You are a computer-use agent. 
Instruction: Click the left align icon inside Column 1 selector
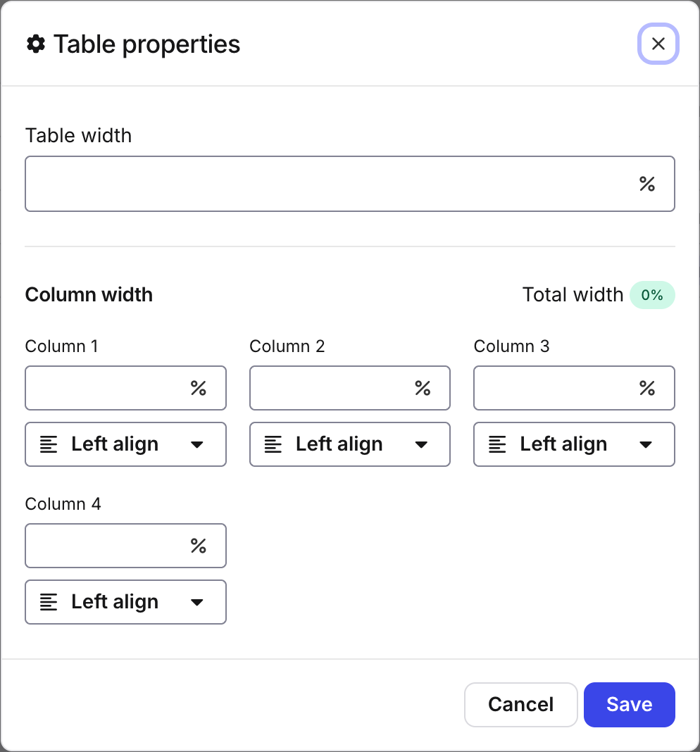(49, 444)
